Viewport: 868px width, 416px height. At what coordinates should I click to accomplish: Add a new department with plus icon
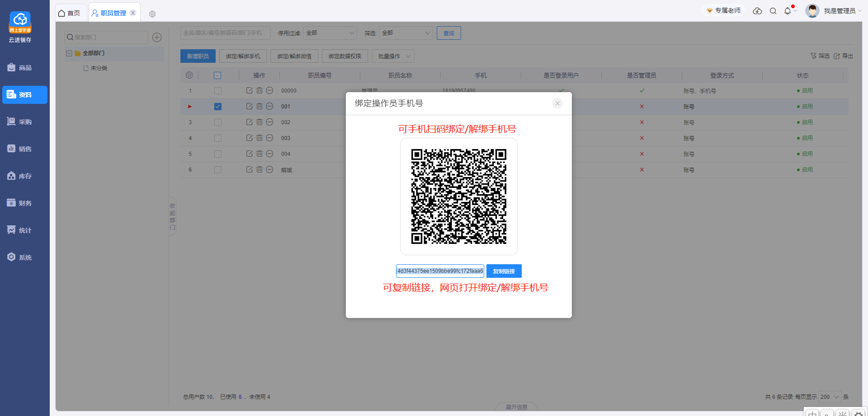coord(157,37)
